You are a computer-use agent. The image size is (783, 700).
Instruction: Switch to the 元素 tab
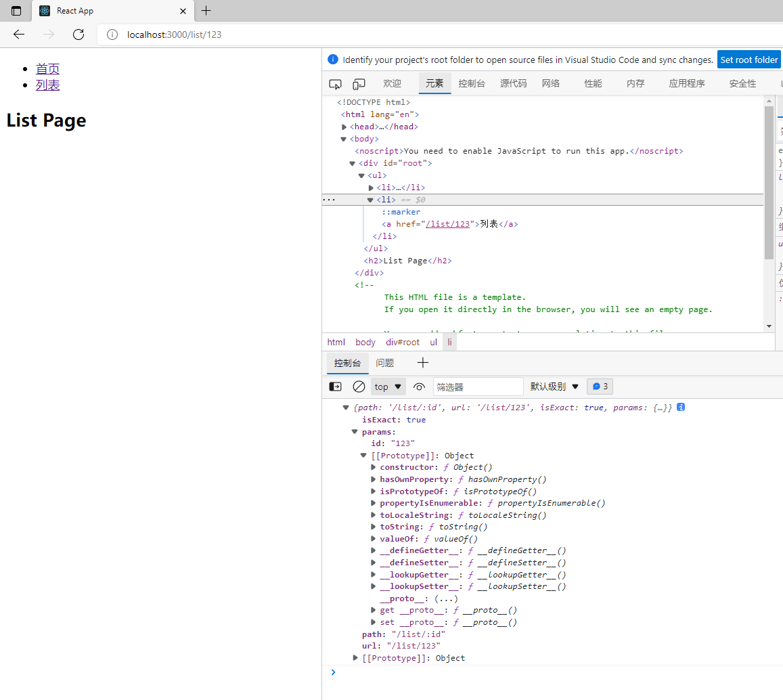(x=434, y=83)
